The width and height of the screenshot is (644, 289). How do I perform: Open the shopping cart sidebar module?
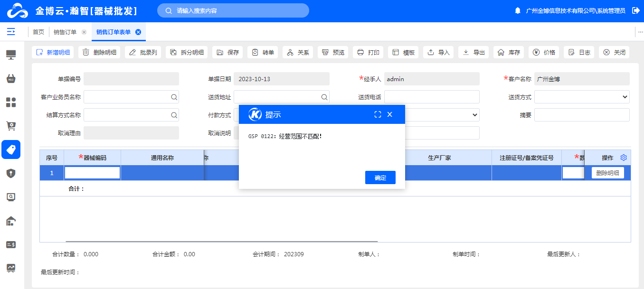click(x=11, y=126)
